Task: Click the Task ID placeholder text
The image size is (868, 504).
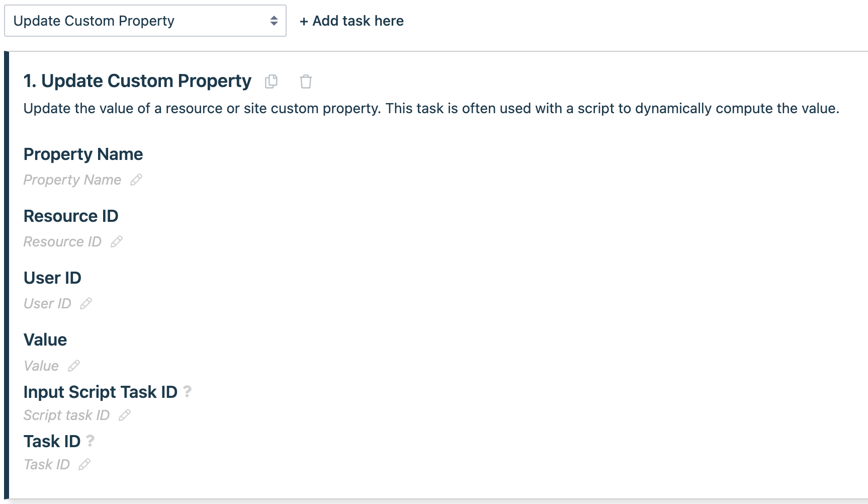Action: click(47, 464)
